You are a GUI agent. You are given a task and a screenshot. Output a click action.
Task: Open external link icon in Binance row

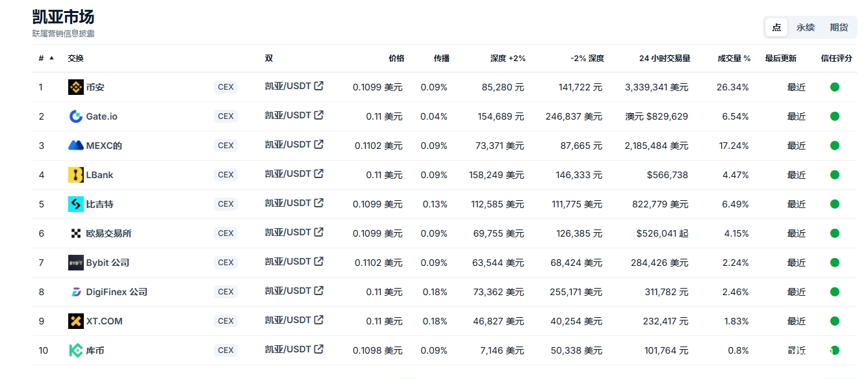pos(319,86)
